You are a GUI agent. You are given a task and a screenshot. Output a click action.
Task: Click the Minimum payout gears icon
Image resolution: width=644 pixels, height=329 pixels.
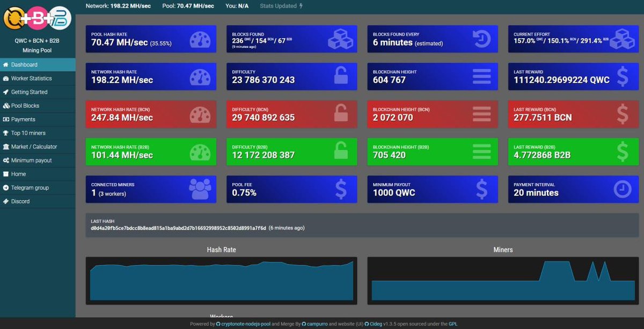tap(6, 160)
